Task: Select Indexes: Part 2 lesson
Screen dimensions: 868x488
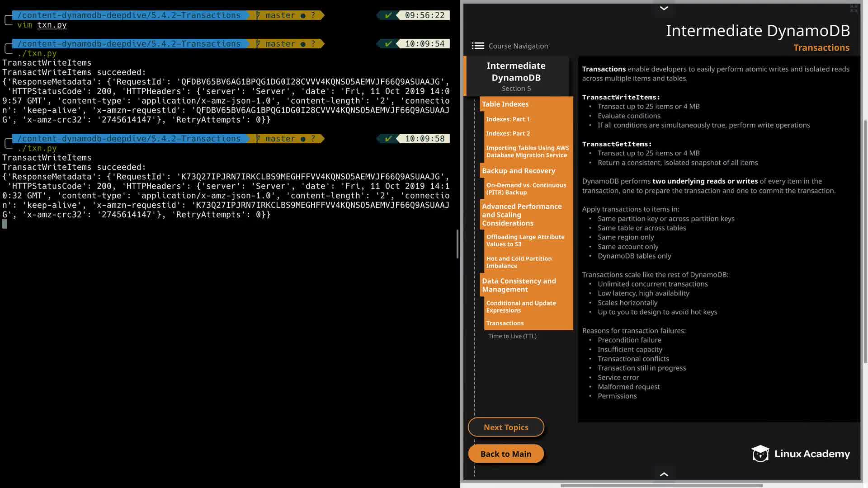Action: (x=508, y=134)
